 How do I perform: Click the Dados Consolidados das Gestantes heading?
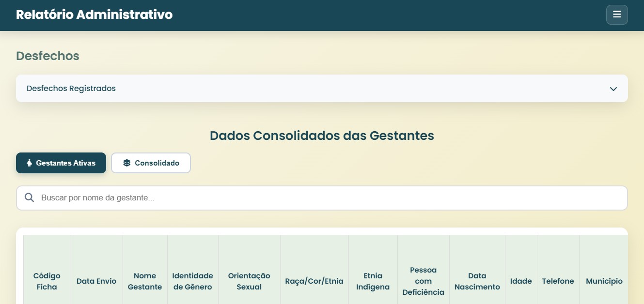pyautogui.click(x=322, y=136)
